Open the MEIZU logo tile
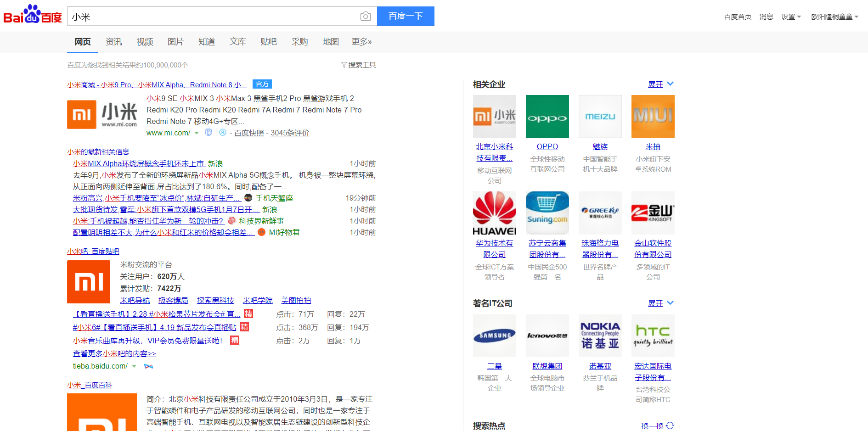Viewport: 868px width, 431px height. (x=600, y=117)
